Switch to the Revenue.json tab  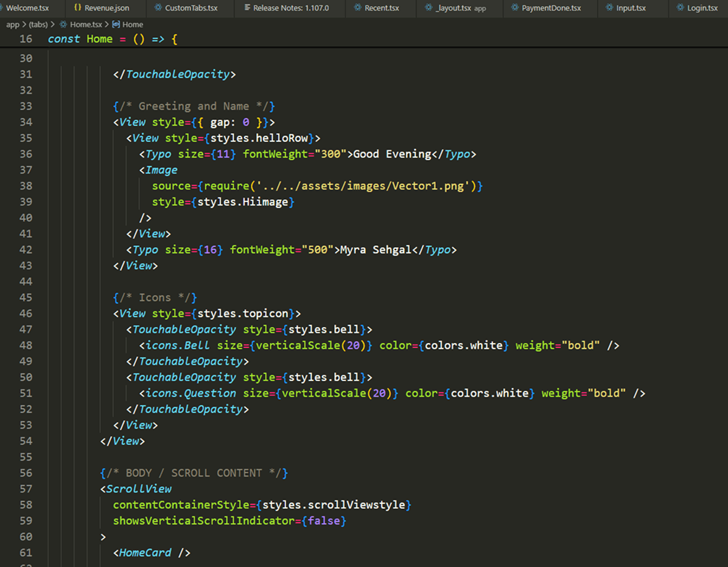(x=102, y=8)
